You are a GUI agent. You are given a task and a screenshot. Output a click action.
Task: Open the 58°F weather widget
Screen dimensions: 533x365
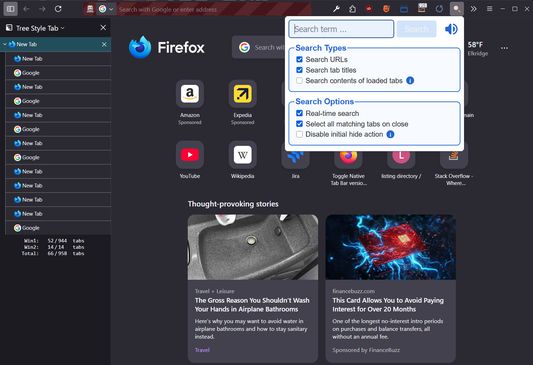point(477,49)
